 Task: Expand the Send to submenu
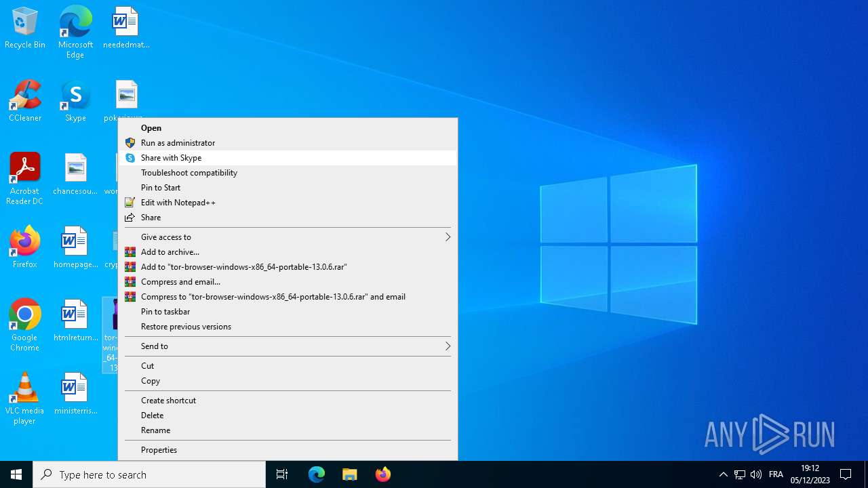click(x=288, y=346)
